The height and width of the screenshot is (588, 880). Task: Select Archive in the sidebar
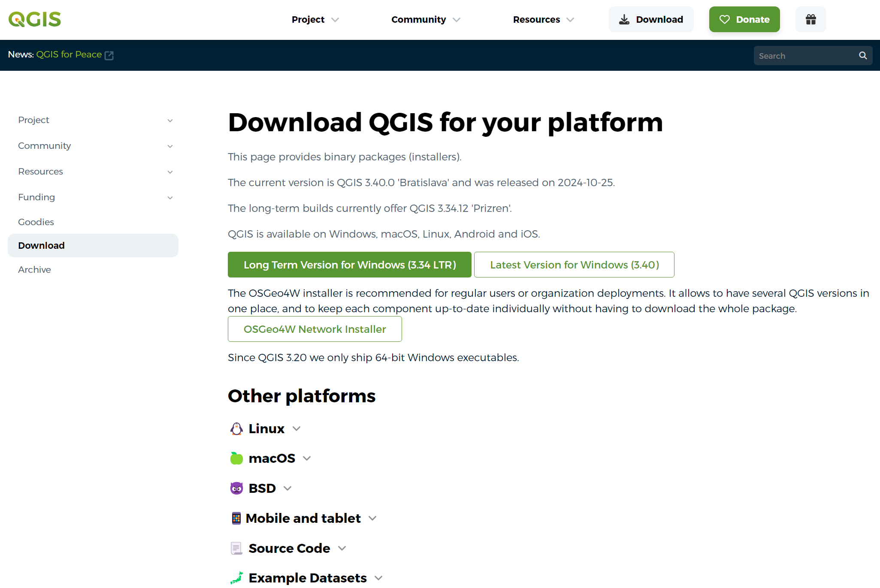pyautogui.click(x=34, y=270)
